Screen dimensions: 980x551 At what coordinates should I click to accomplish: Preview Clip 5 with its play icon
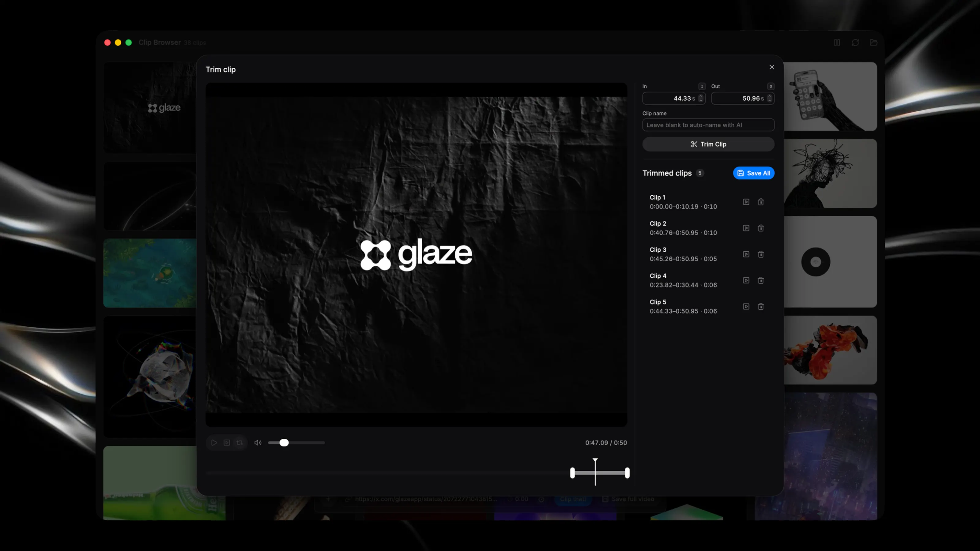tap(746, 306)
